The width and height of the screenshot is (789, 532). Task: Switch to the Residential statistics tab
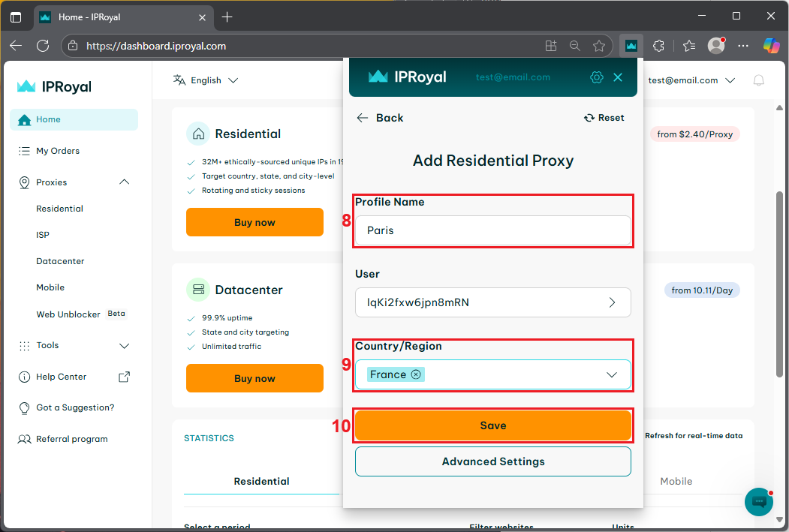click(x=262, y=481)
